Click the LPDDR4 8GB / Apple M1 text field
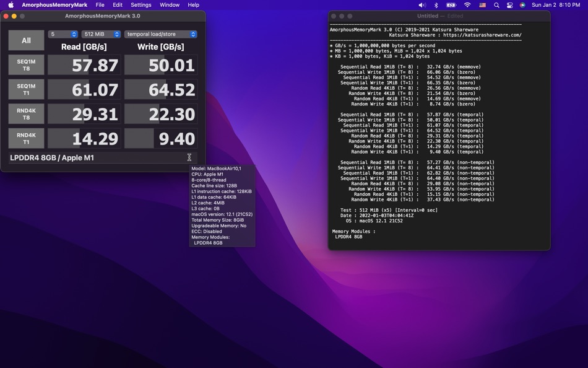 tap(99, 158)
